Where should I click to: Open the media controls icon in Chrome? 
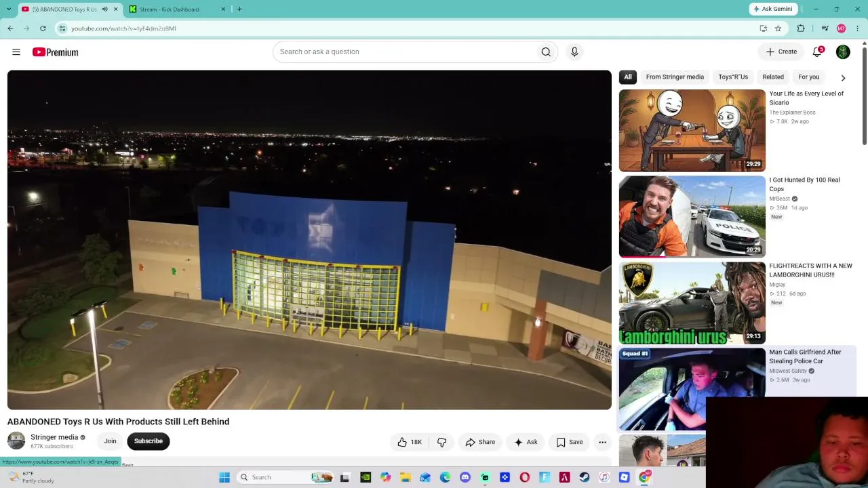point(825,28)
